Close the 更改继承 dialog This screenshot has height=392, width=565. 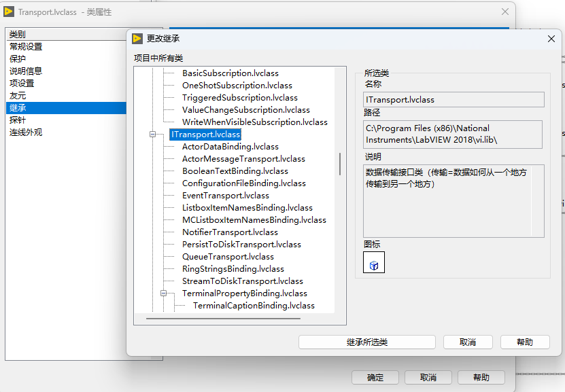[x=551, y=39]
